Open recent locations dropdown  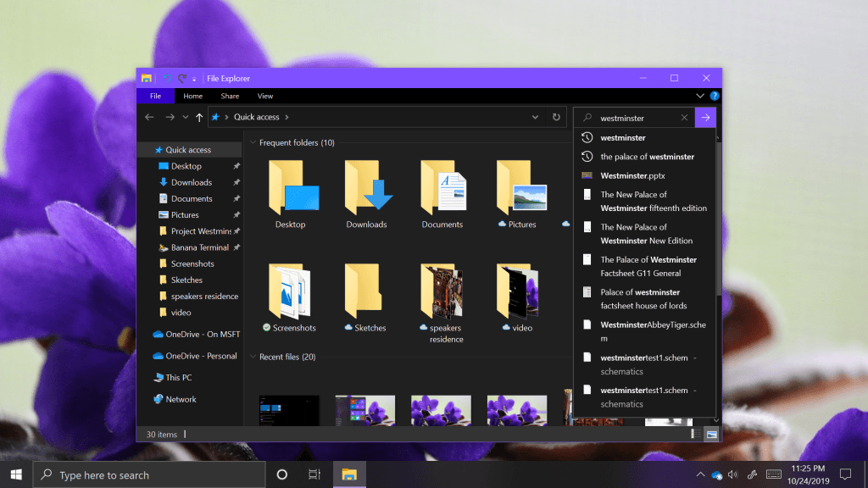186,117
